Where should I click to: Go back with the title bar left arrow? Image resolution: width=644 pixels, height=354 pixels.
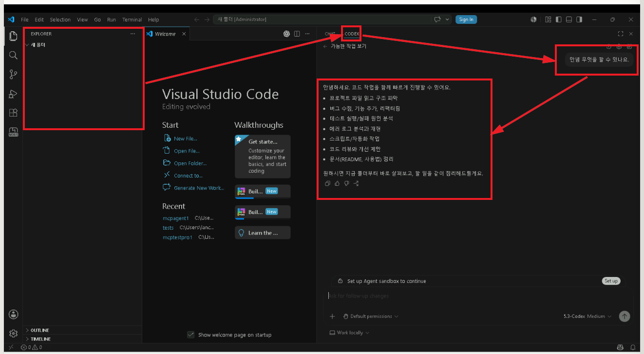pyautogui.click(x=196, y=20)
